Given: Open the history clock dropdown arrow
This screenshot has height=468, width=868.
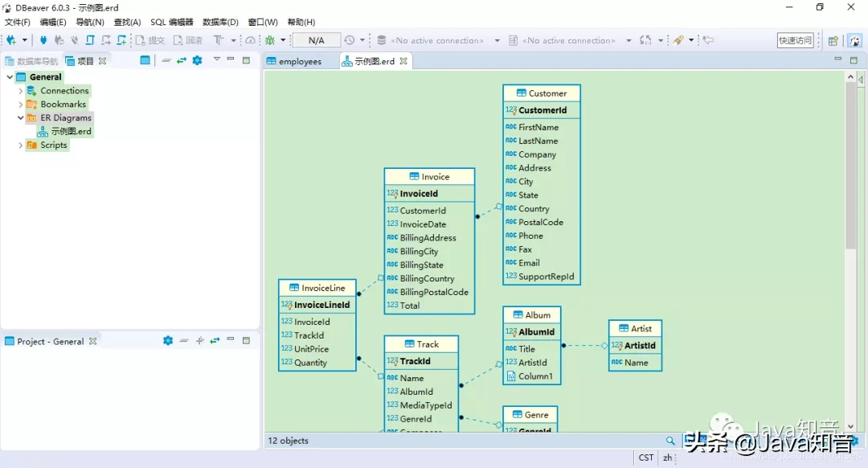Looking at the screenshot, I should (362, 40).
